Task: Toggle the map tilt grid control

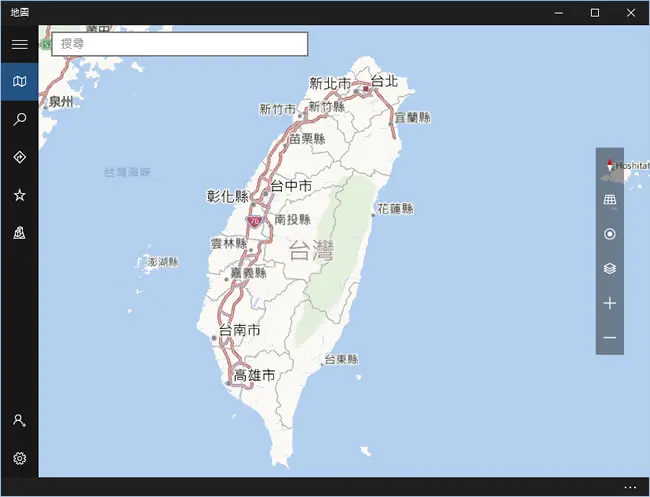Action: coord(609,200)
